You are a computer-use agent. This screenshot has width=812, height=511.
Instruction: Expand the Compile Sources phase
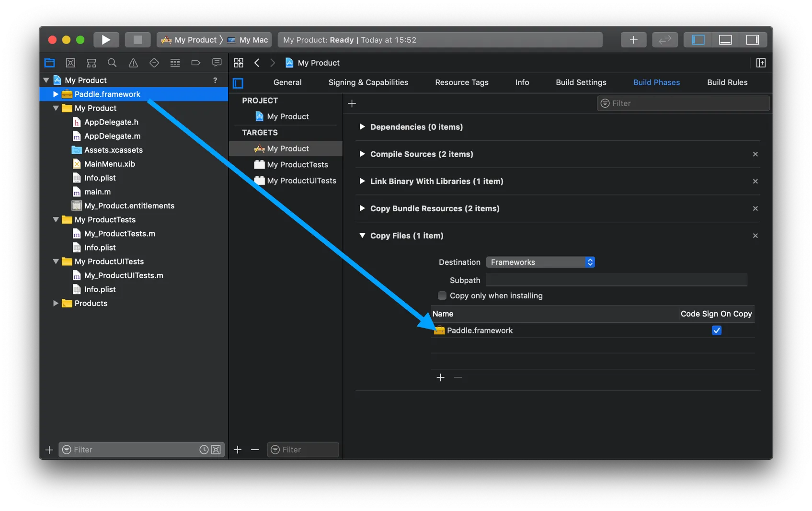(362, 154)
